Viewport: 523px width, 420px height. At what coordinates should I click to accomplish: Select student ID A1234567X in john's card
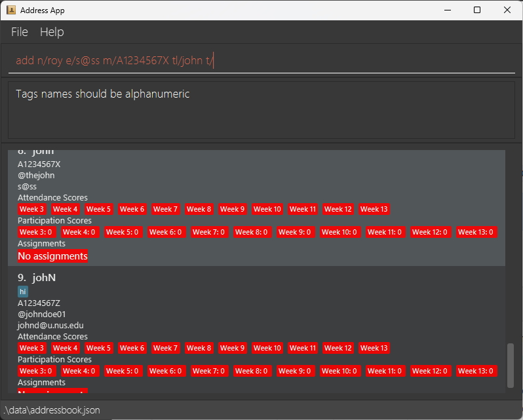pyautogui.click(x=39, y=164)
